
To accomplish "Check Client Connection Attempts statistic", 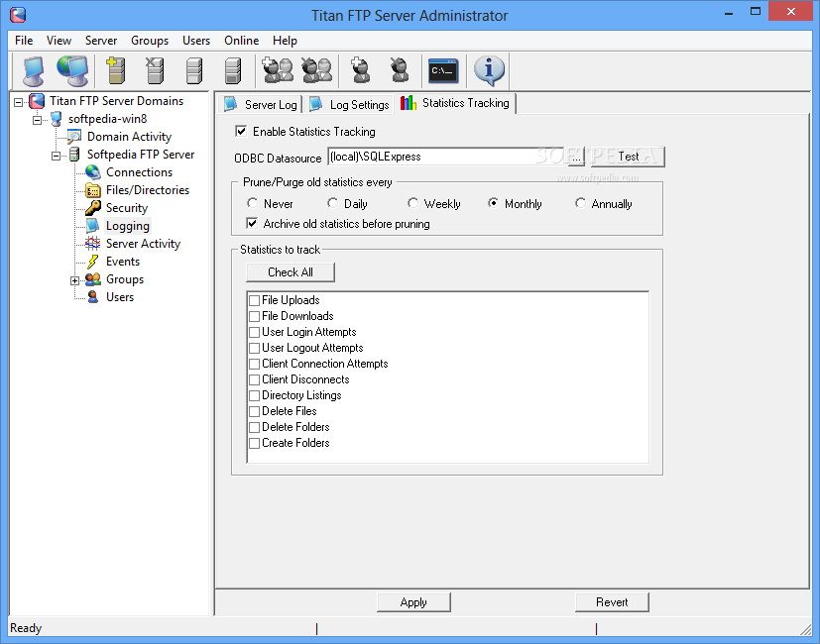I will click(254, 364).
